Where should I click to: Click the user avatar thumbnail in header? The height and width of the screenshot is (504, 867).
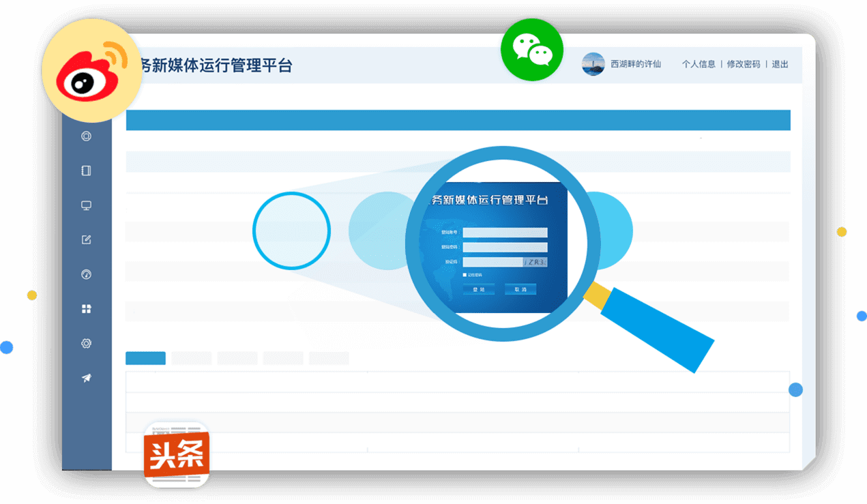593,64
